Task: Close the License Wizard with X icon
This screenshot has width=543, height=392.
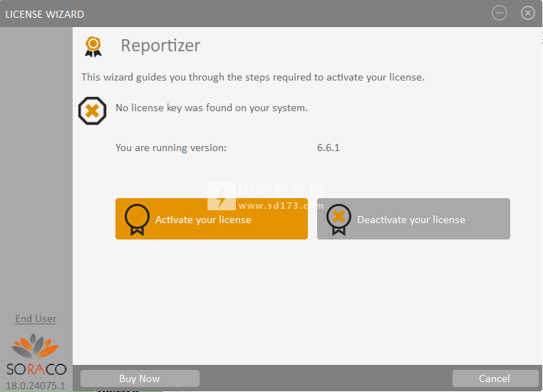Action: pyautogui.click(x=528, y=13)
